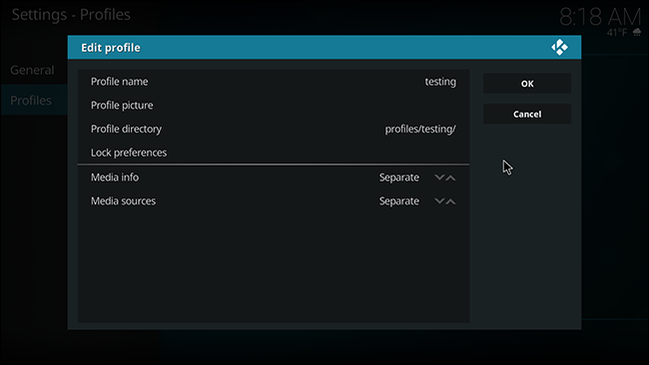
Task: Select the Media sources row
Action: [x=274, y=201]
